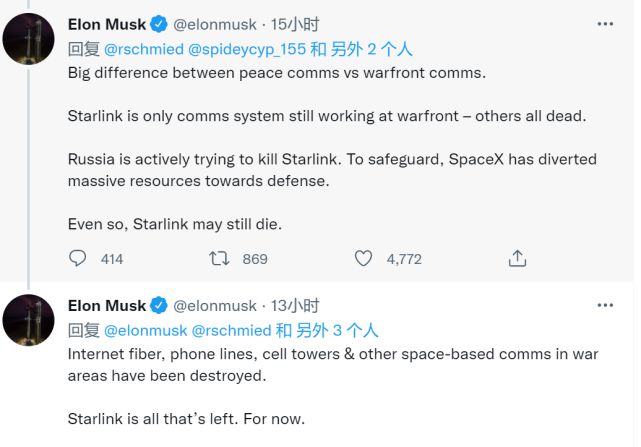Retweet the first Elon Musk tweet
Image resolution: width=641 pixels, height=447 pixels.
click(x=219, y=258)
